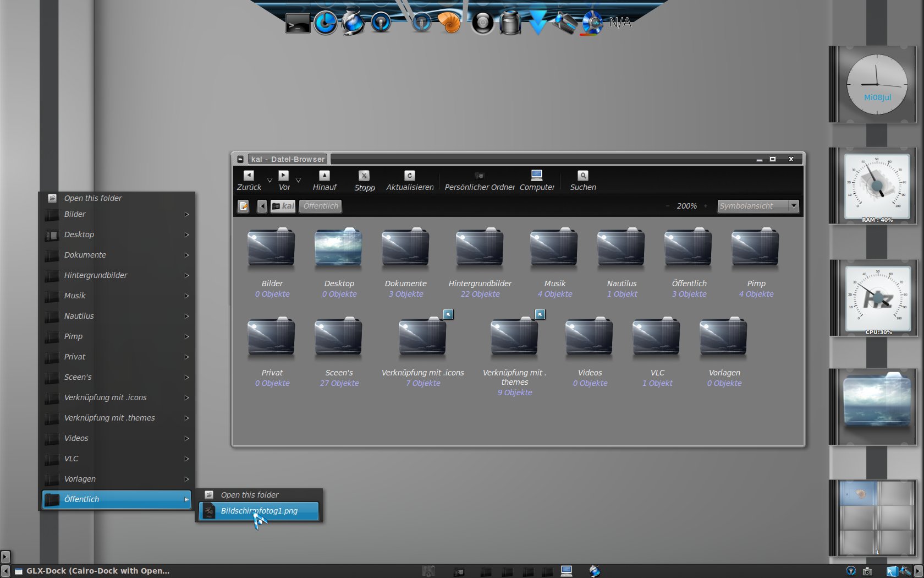
Task: Click CPU gauge desklet
Action: (877, 299)
